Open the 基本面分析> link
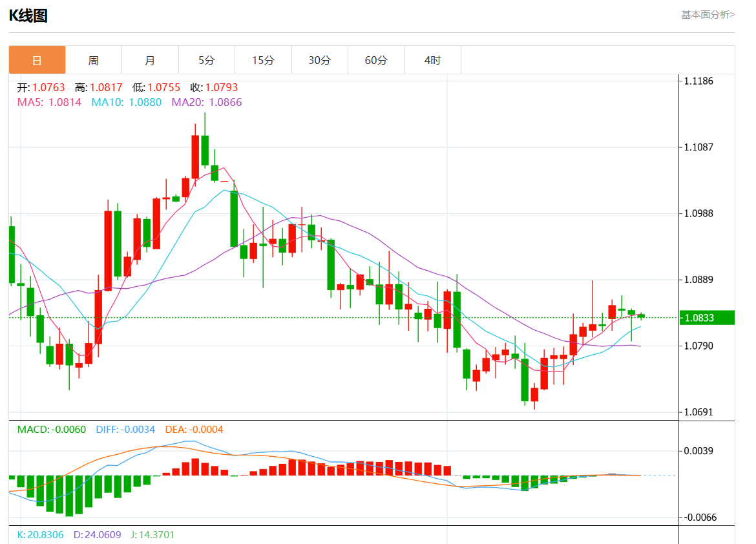 click(708, 15)
